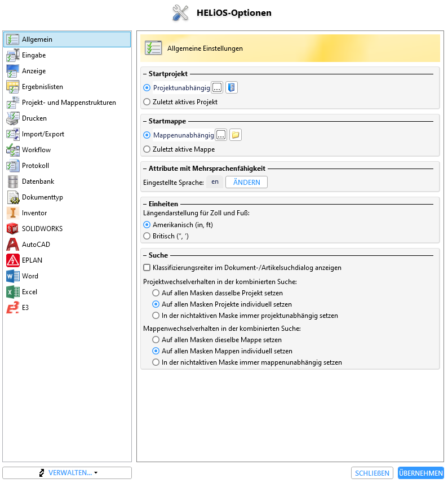This screenshot has width=448, height=483.
Task: Click the Datenbank cylinder icon
Action: coord(12,181)
